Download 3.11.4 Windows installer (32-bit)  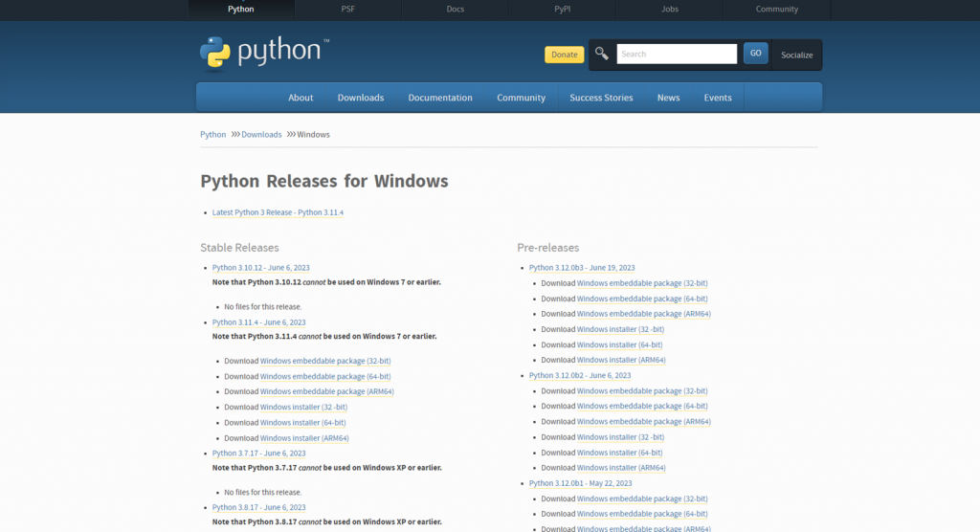point(303,407)
